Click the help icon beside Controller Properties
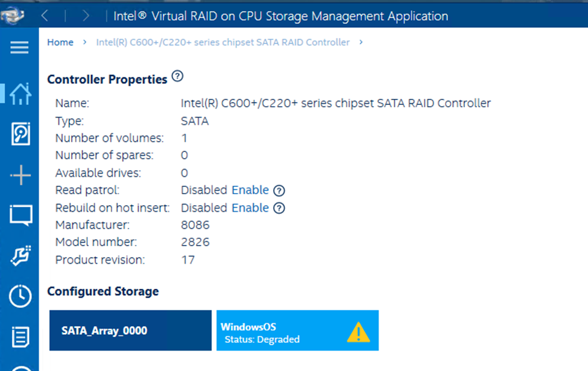588x371 pixels. pos(177,77)
